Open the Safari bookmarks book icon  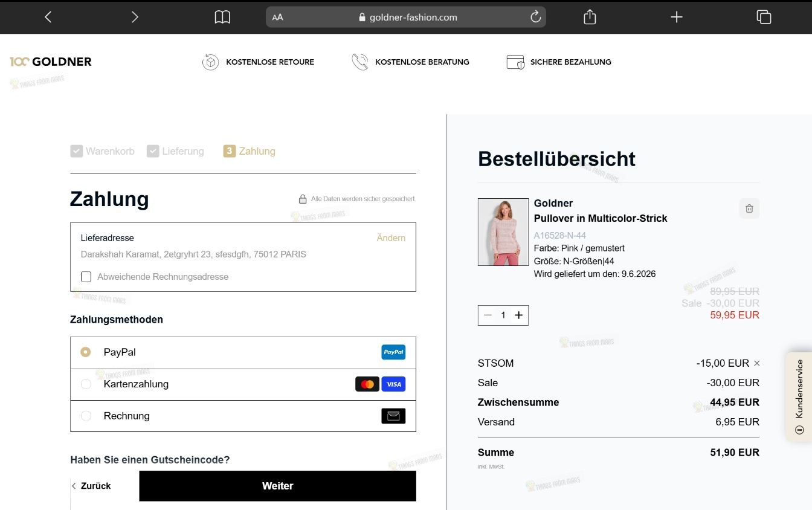(x=222, y=17)
